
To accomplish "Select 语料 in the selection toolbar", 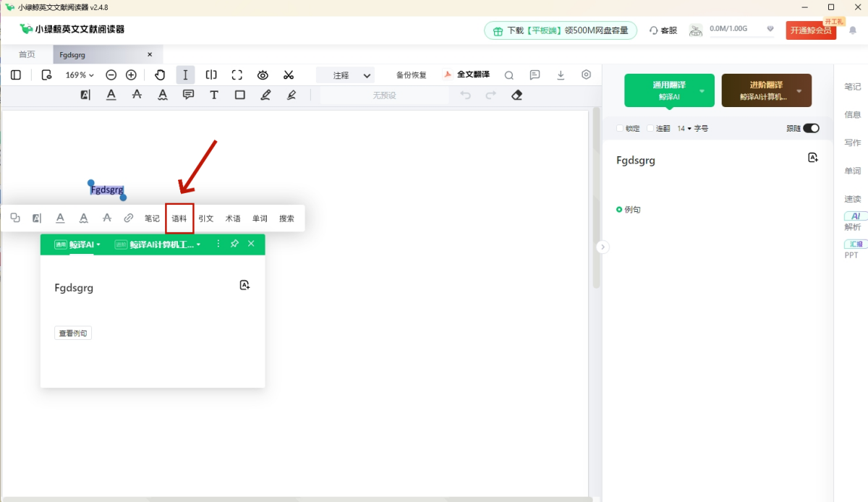I will (179, 218).
